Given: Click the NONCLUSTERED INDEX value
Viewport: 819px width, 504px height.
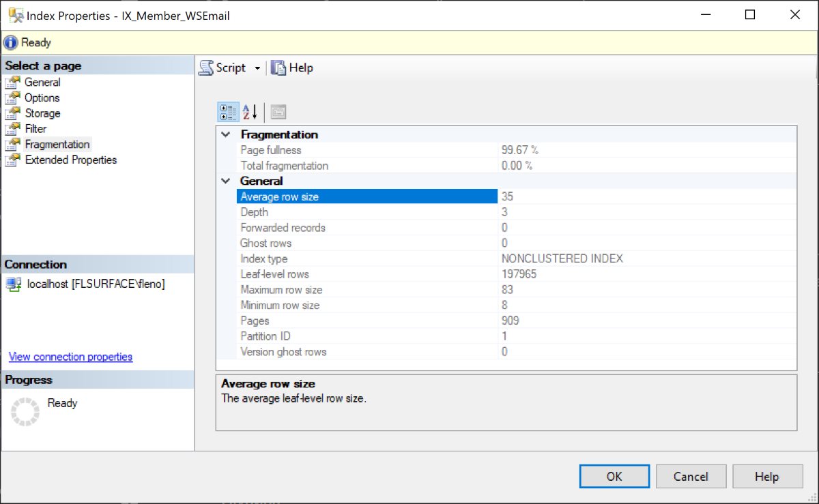Looking at the screenshot, I should tap(562, 258).
